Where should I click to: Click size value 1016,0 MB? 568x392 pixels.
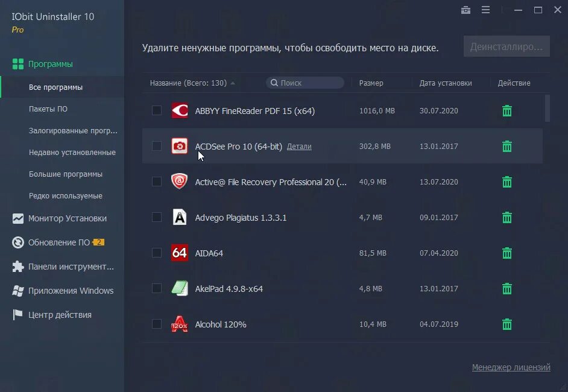coord(377,111)
